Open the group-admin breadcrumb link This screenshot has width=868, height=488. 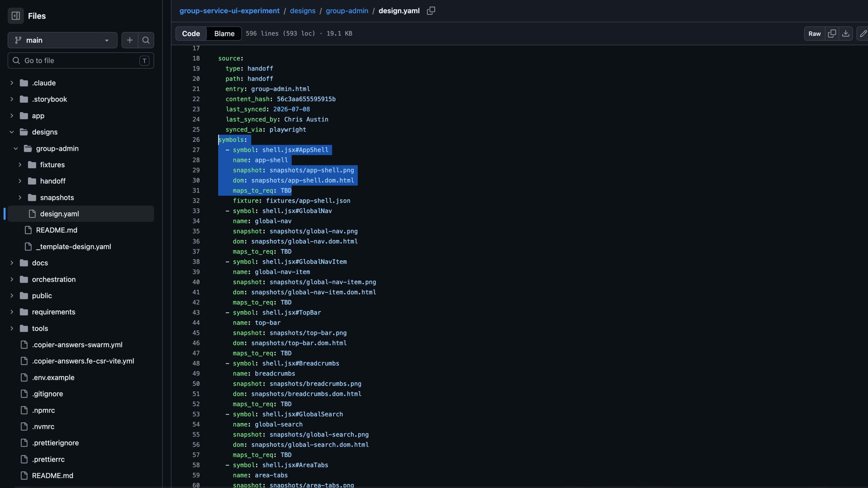tap(347, 11)
